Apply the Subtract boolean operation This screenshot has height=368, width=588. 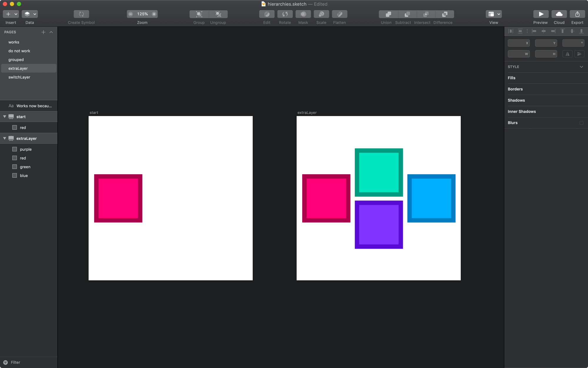click(407, 14)
